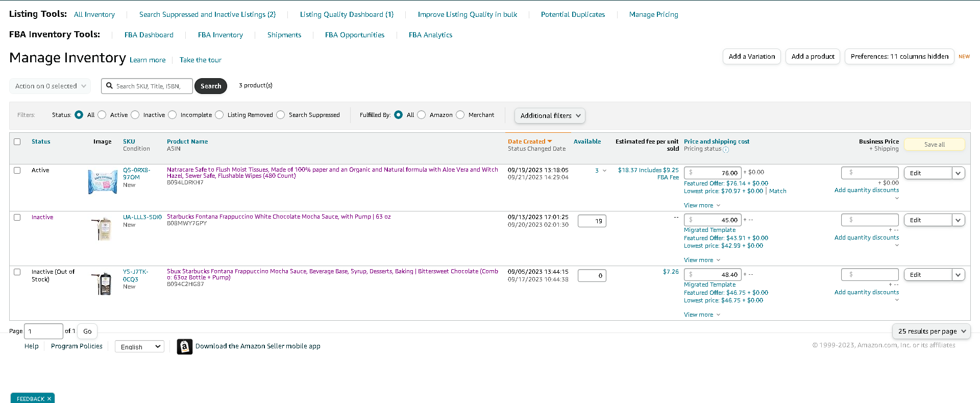Open the Action on 0 selected dropdown
This screenshot has height=403, width=980.
tap(50, 86)
